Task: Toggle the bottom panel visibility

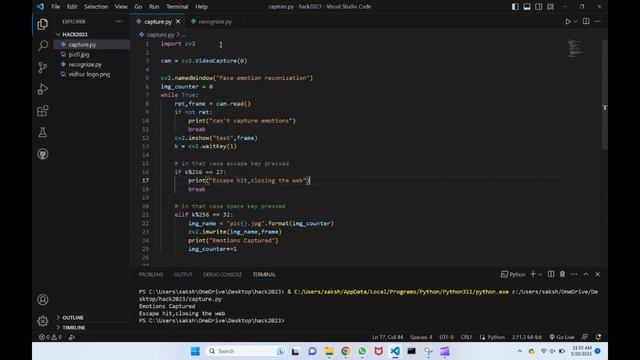Action: point(527,7)
